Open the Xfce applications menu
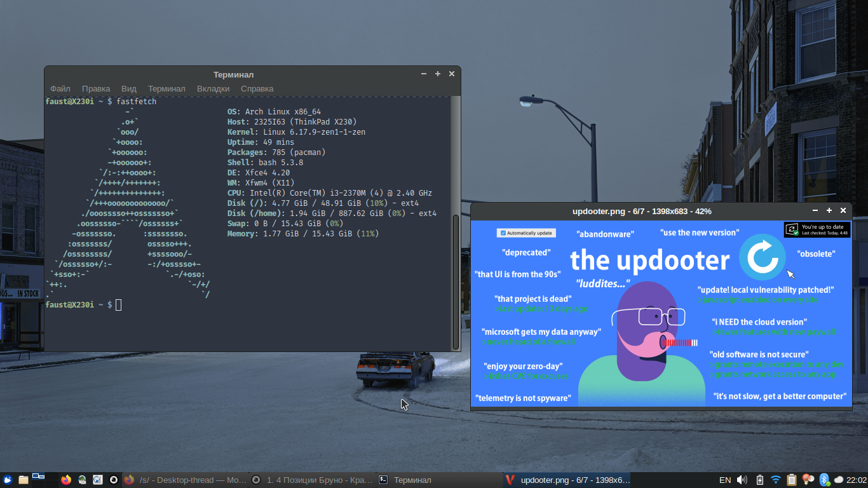 8,480
